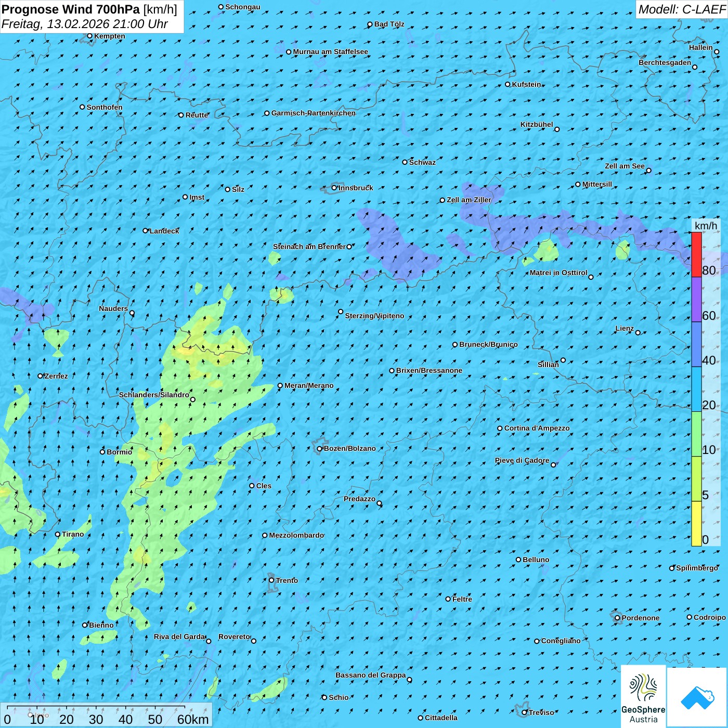728x728 pixels.
Task: Click the Sonthofen label
Action: (x=105, y=107)
